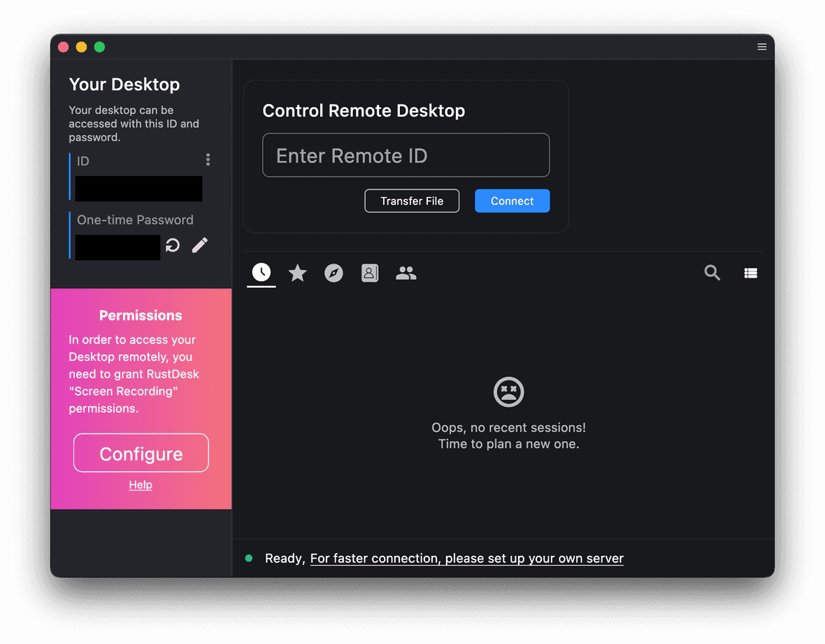This screenshot has height=644, width=825.
Task: Click the Configure permissions button
Action: (x=141, y=452)
